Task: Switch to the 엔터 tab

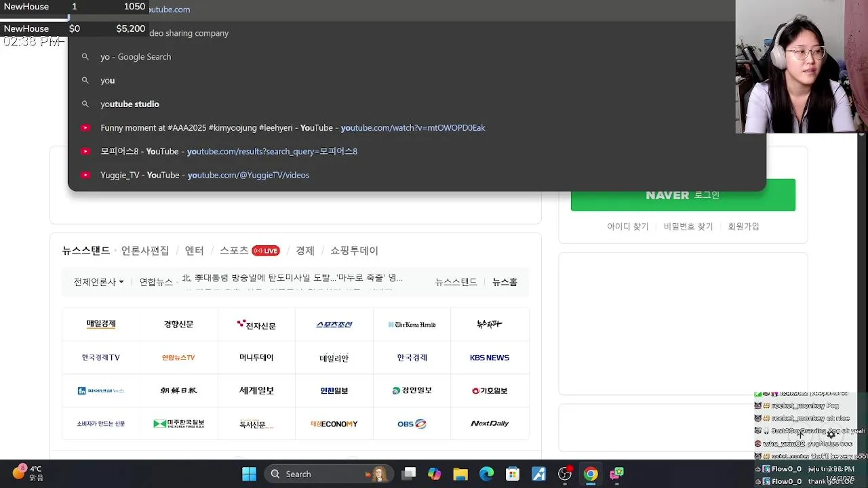Action: 194,251
